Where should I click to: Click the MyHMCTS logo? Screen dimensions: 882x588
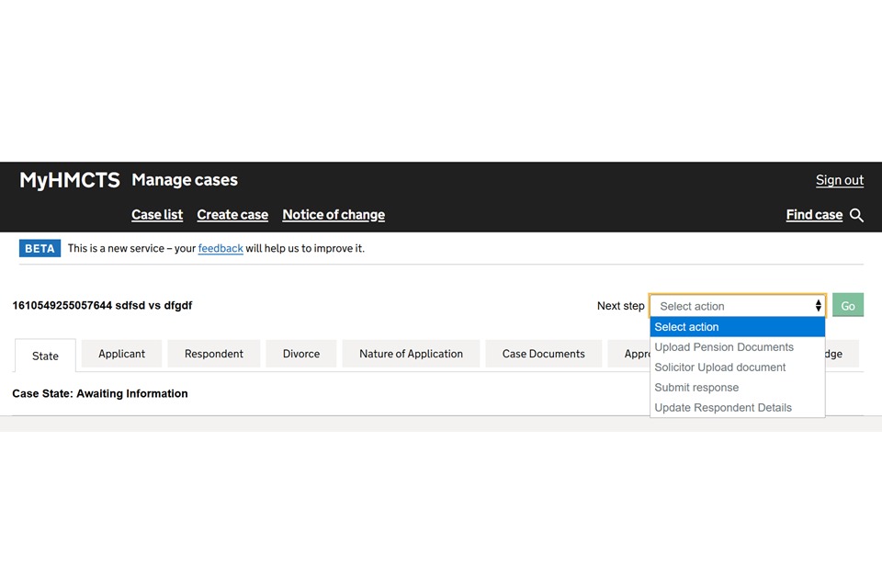70,180
